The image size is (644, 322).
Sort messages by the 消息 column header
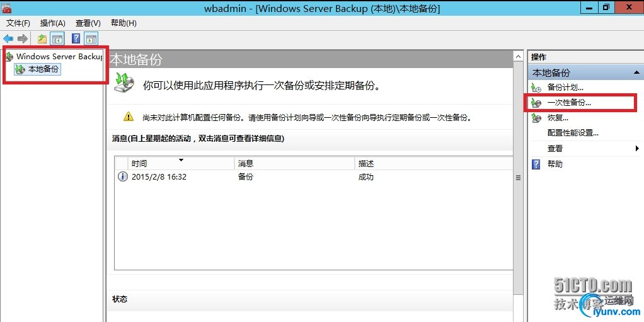pos(294,163)
